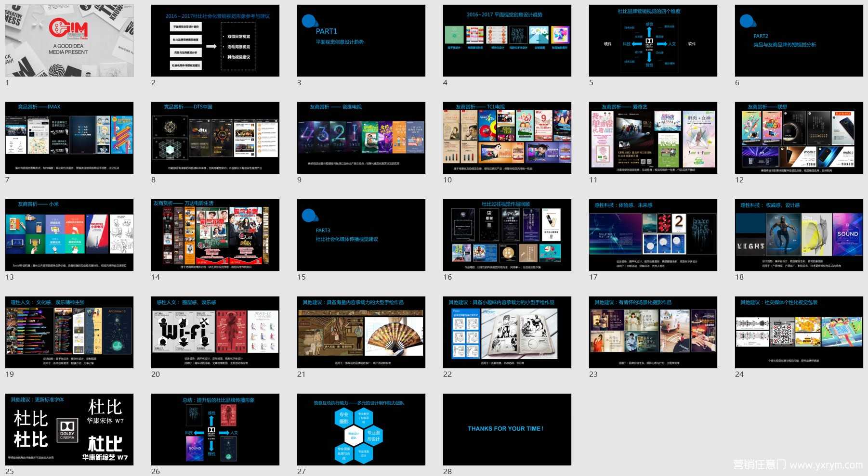Viewport: 868px width, 476px height.
Task: Select slide 25 with Dolby Cinema fonts
Action: click(x=69, y=429)
